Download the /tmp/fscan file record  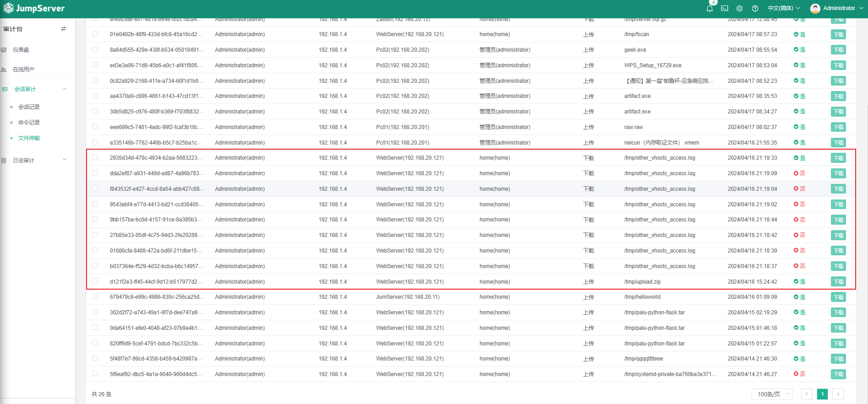point(838,35)
